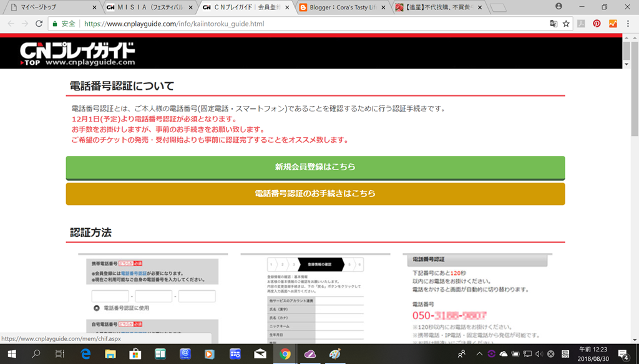Open the Action Center notifications icon
The width and height of the screenshot is (639, 364).
(x=623, y=354)
